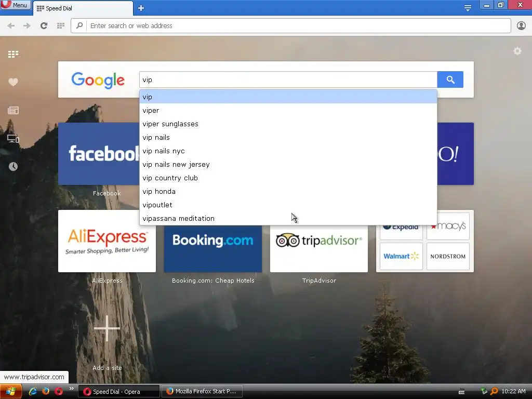The image size is (532, 399).
Task: Select the 'vip nails nyc' suggestion
Action: [x=288, y=151]
